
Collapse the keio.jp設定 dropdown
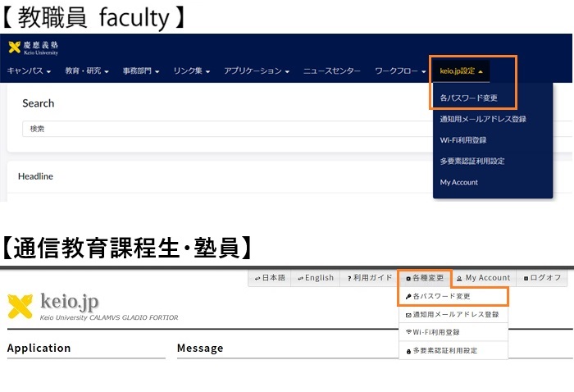click(462, 71)
